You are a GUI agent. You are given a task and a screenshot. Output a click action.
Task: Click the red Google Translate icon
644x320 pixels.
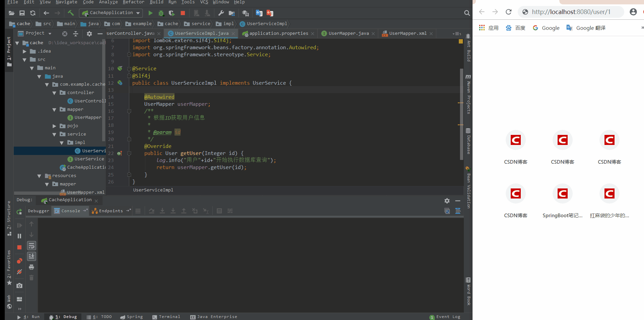[270, 13]
